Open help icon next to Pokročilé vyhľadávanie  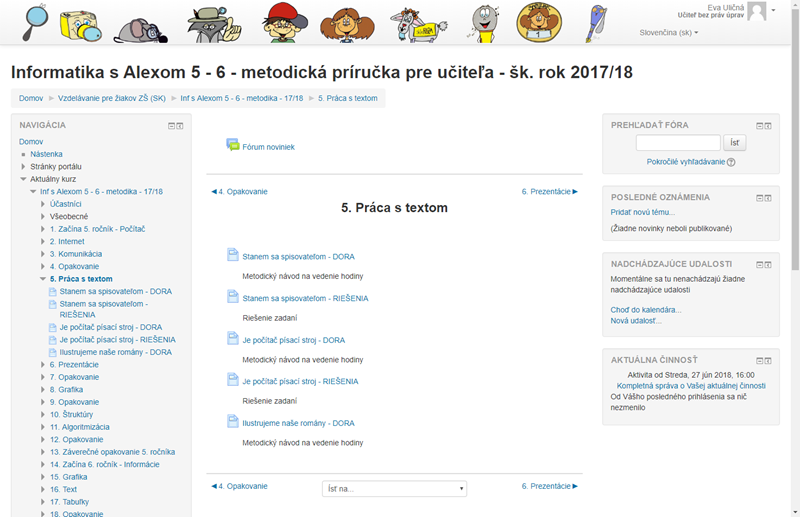(x=731, y=162)
